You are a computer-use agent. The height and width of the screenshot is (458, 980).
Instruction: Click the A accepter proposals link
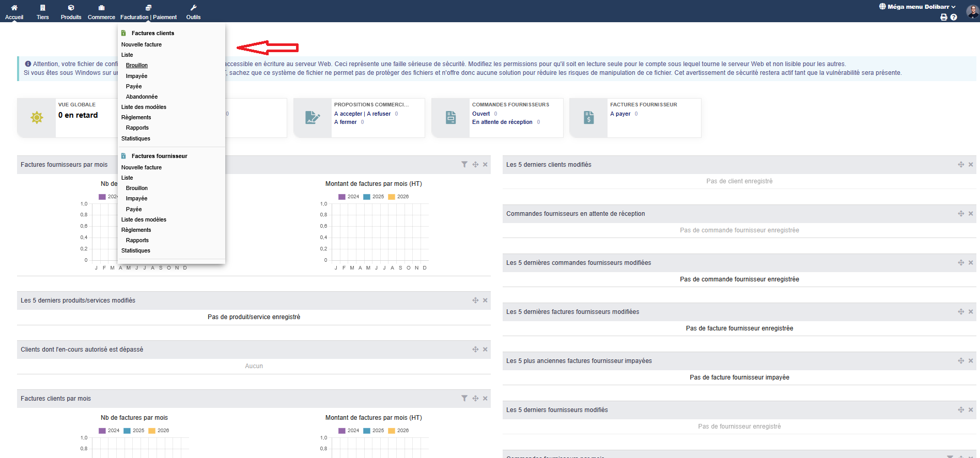348,114
